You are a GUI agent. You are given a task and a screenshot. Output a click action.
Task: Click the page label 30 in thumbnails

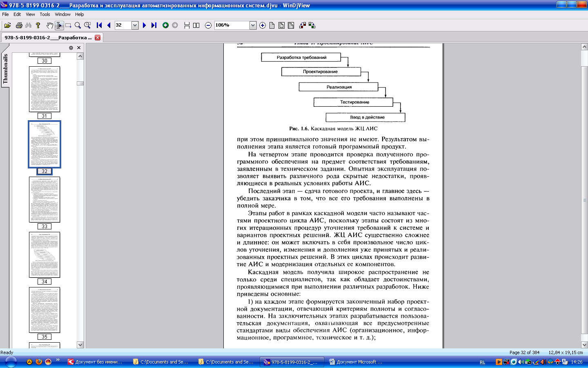pos(45,61)
